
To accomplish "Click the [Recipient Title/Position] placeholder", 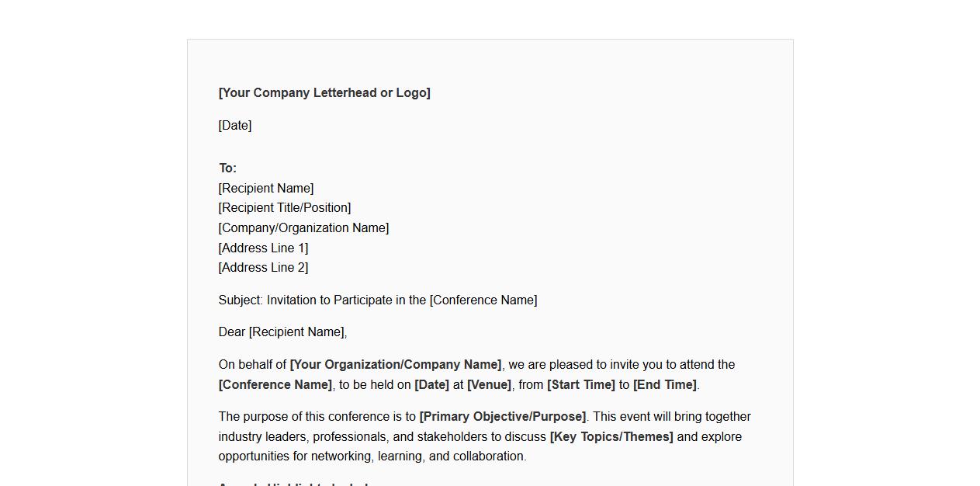I will coord(285,208).
